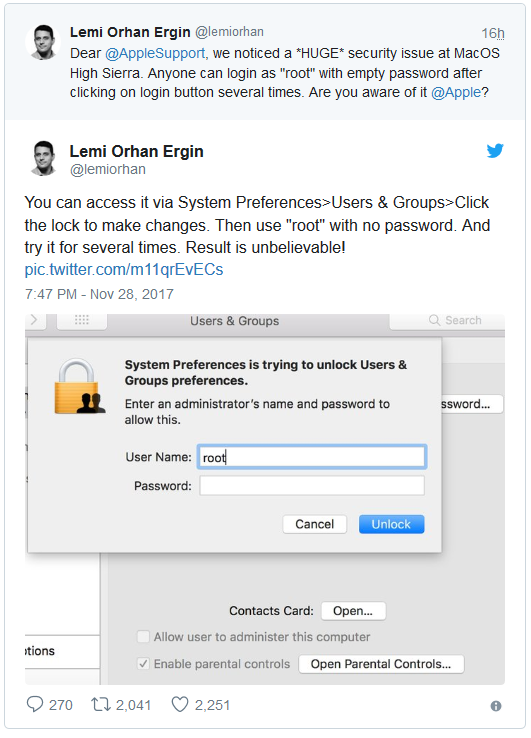Click the padlock users icon in dialog

80,387
